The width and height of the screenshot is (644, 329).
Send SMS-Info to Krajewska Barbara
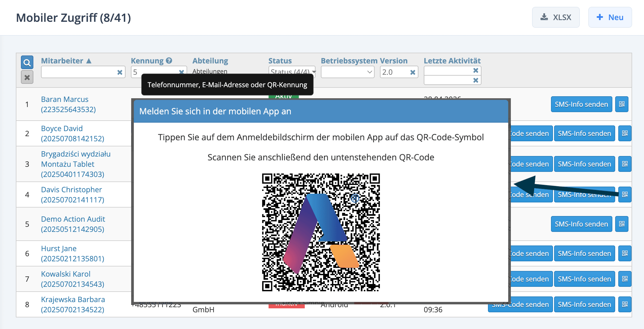click(x=584, y=304)
